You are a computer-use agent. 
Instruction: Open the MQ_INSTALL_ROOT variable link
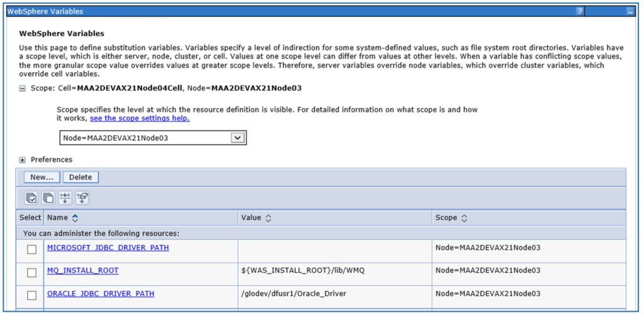[82, 270]
